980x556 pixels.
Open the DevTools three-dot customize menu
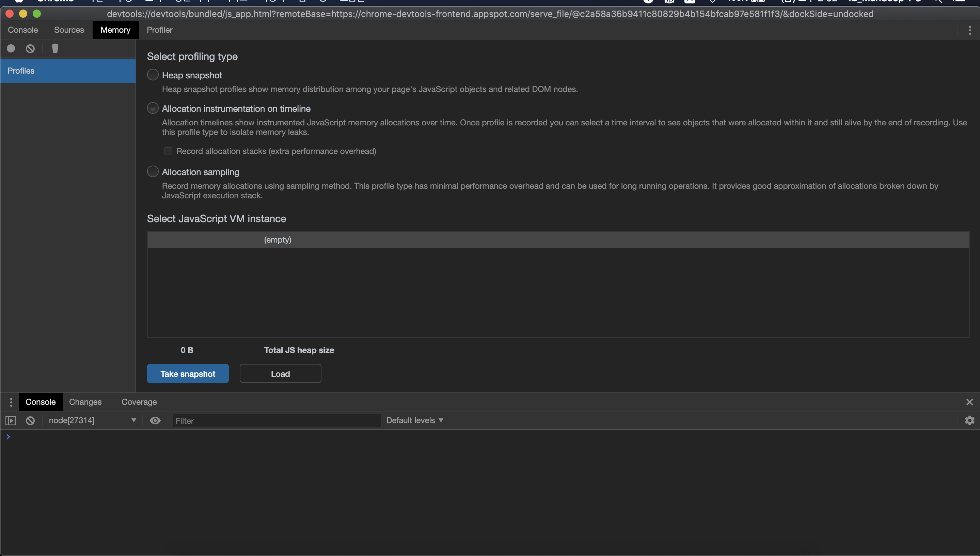[x=970, y=30]
